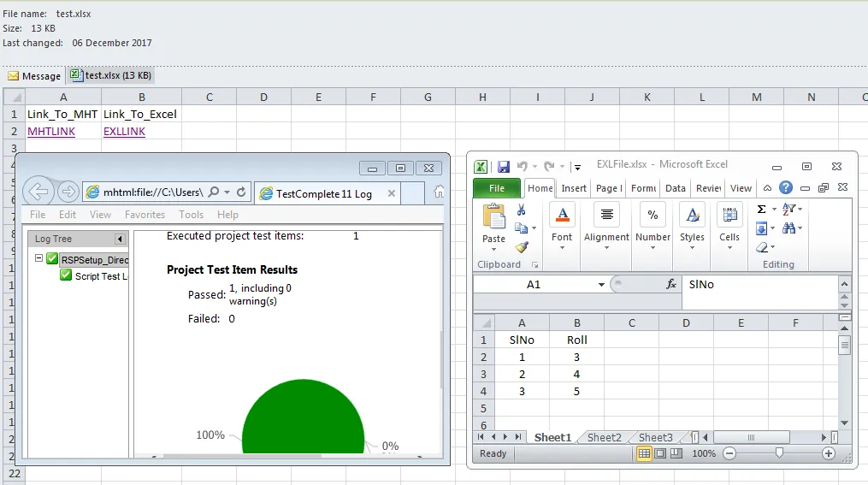Open the AutoSum dropdown arrow

pyautogui.click(x=774, y=210)
